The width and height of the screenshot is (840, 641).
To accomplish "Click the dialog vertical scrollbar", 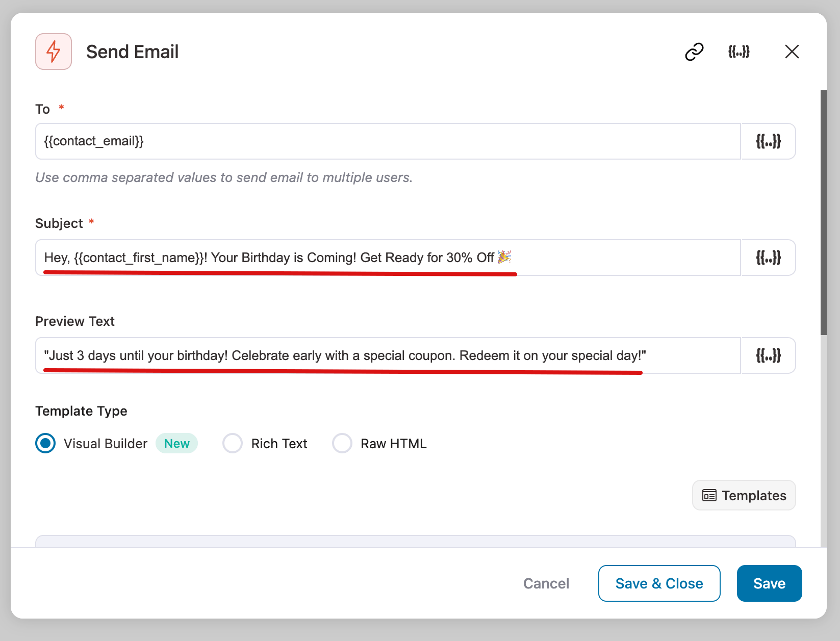I will (823, 213).
